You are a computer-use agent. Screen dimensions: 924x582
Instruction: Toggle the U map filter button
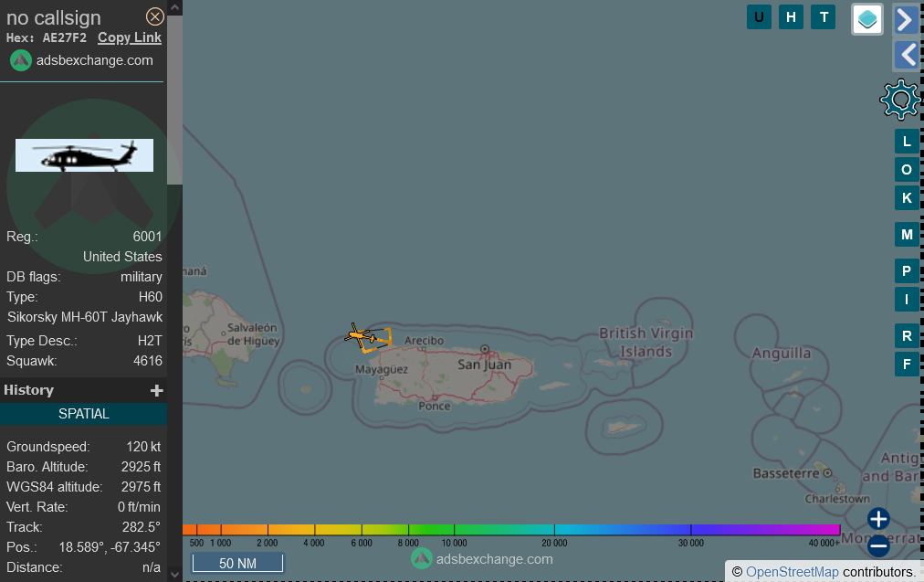click(x=759, y=17)
